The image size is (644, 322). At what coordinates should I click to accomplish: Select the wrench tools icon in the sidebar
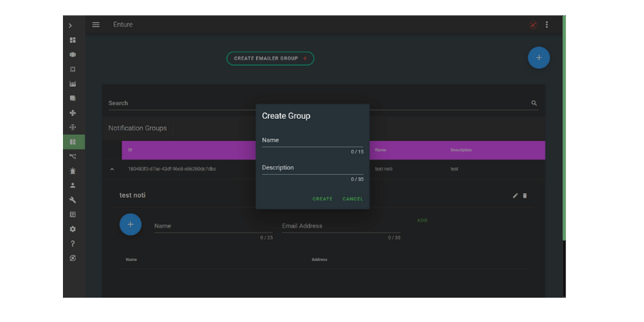pyautogui.click(x=73, y=200)
